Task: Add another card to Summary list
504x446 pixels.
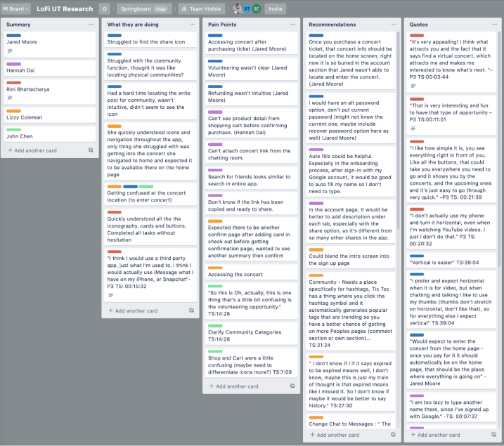Action: 32,150
